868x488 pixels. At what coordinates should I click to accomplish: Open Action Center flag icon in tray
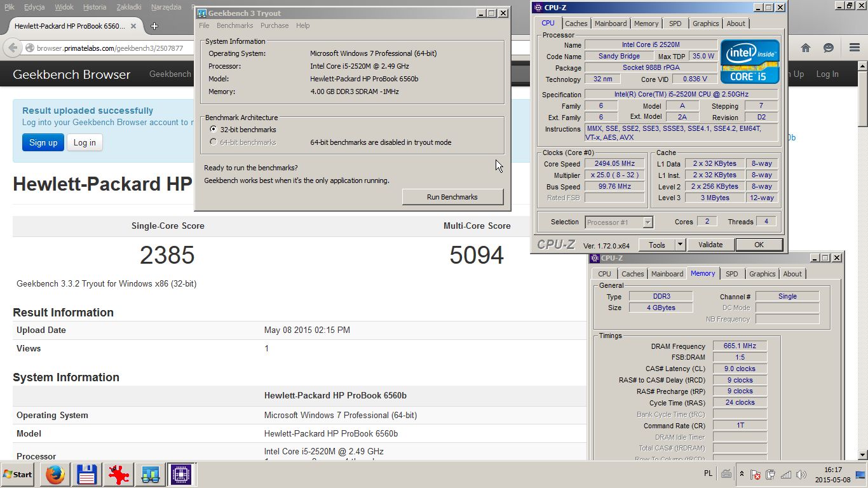[x=756, y=475]
